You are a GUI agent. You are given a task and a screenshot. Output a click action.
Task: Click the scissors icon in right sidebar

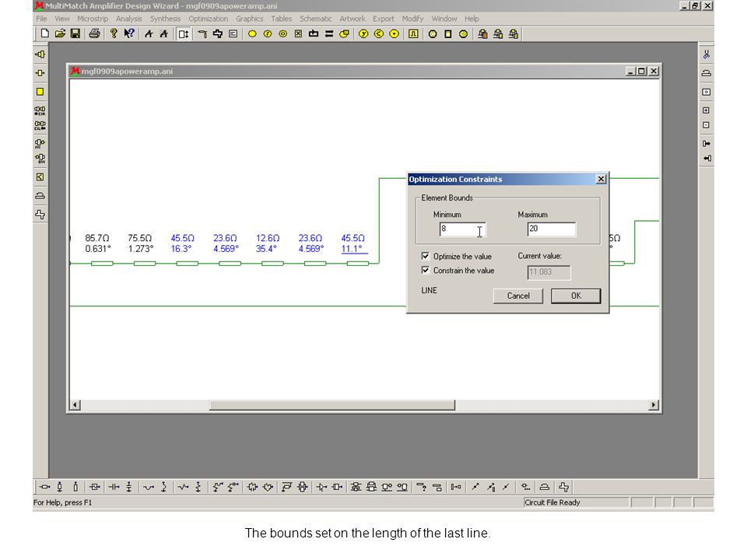[707, 54]
